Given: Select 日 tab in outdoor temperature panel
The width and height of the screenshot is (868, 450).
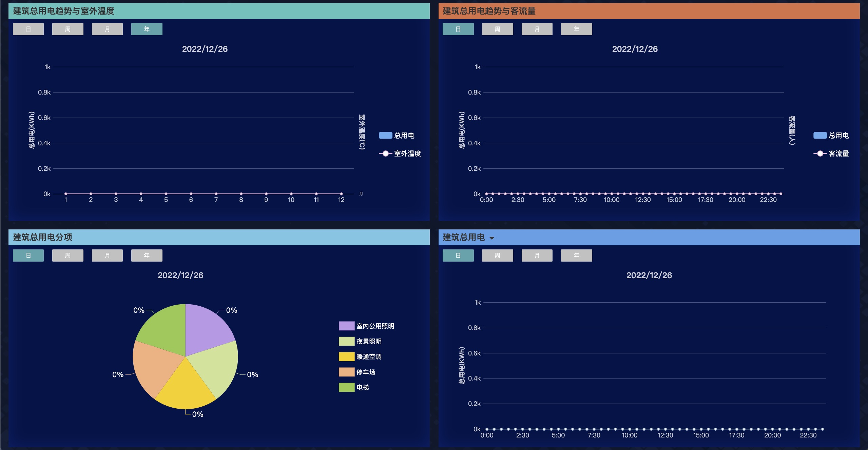Looking at the screenshot, I should pyautogui.click(x=28, y=29).
